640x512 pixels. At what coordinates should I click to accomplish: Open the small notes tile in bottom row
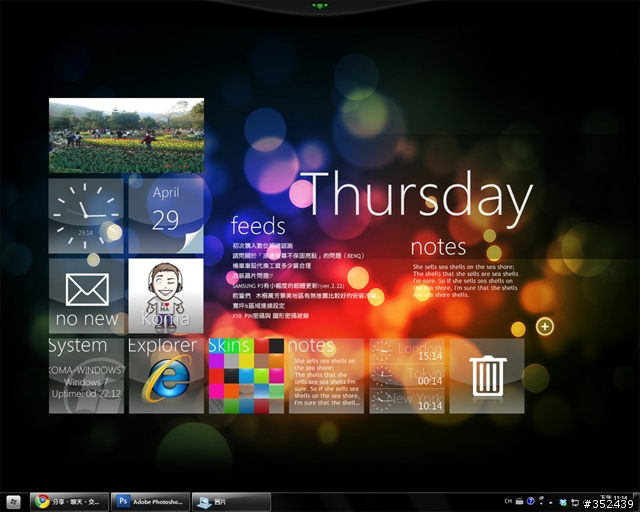pos(326,376)
